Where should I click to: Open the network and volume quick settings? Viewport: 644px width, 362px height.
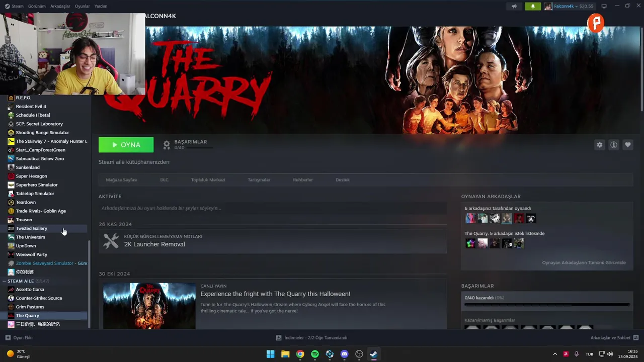pos(606,354)
